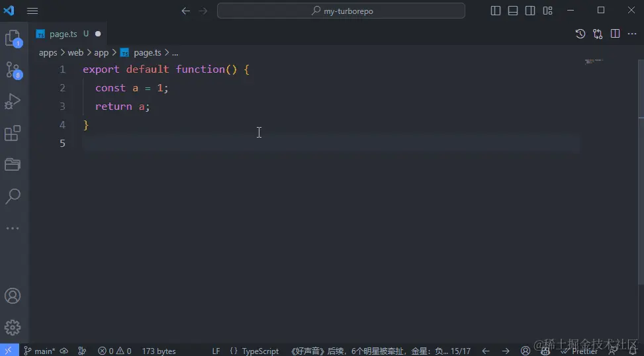Open the Explorer view in activity bar
This screenshot has height=356, width=644.
(13, 38)
